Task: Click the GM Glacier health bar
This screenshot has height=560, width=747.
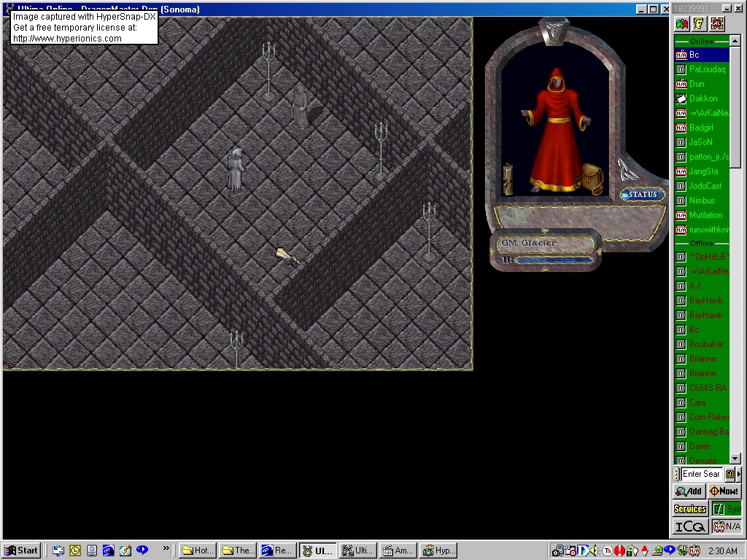Action: [x=551, y=260]
